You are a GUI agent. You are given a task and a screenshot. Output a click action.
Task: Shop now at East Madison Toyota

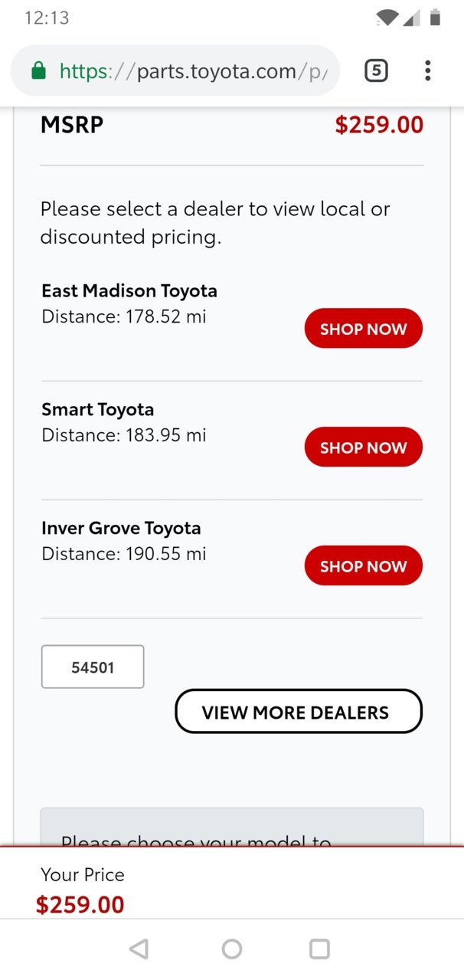pyautogui.click(x=364, y=329)
